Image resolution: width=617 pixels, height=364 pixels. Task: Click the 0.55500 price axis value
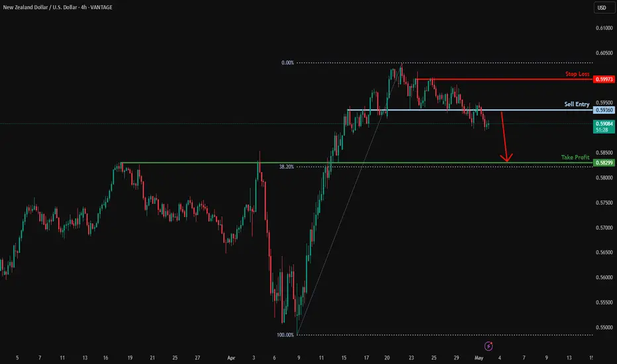coord(604,302)
